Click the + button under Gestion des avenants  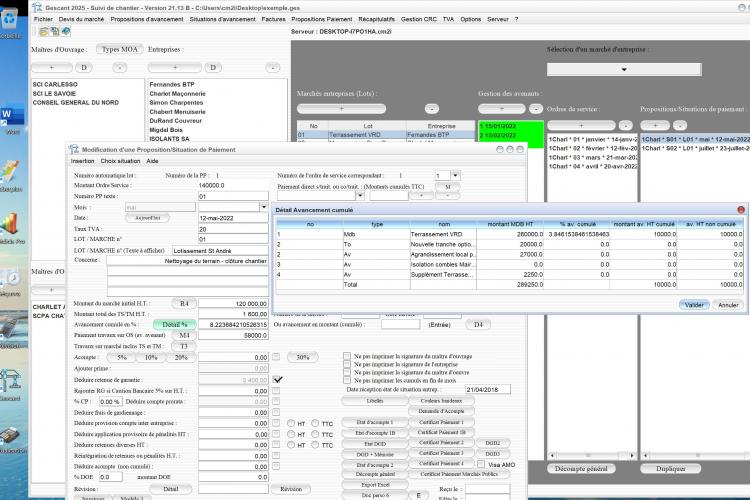click(501, 109)
